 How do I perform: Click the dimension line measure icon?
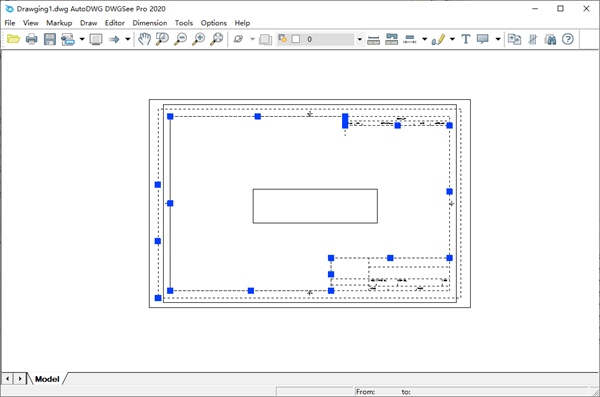[410, 39]
